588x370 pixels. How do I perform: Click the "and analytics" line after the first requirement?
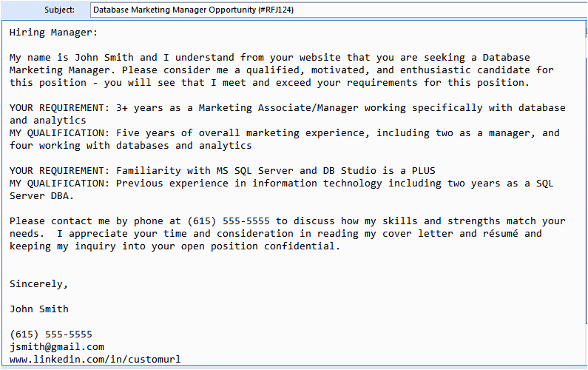click(48, 120)
